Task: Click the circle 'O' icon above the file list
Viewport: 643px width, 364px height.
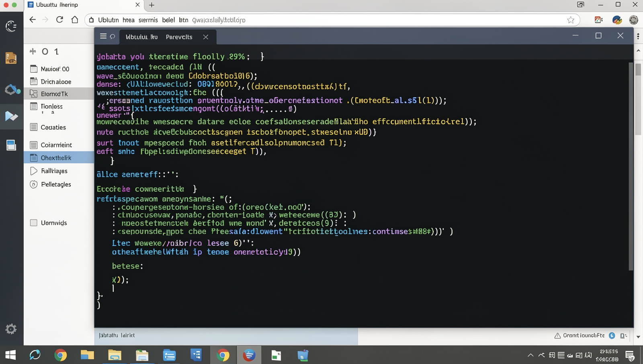Action: point(45,51)
